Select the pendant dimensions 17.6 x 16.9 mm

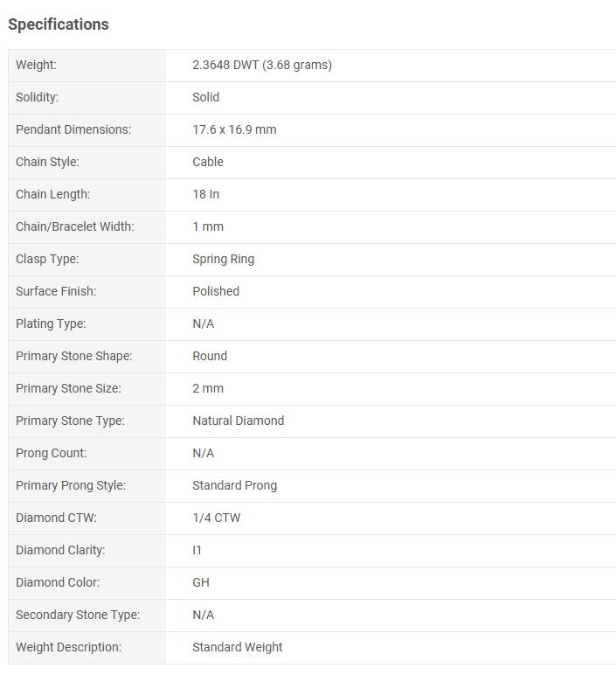pos(234,129)
